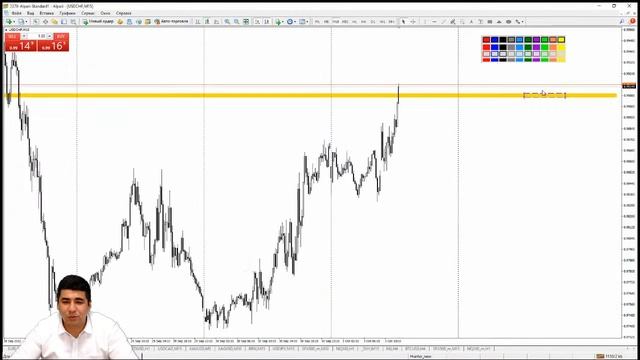The width and height of the screenshot is (640, 360).
Task: Switch to candlestick chart icon
Action: coord(207,22)
